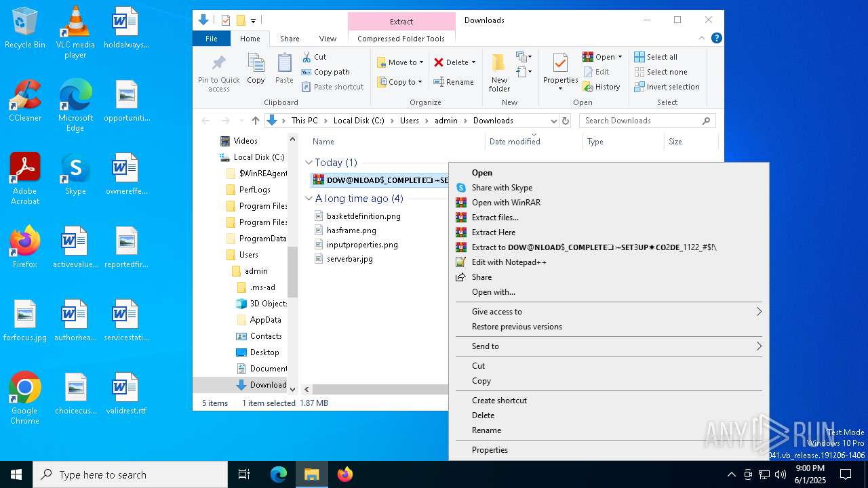Collapse the Today (1) group
Screen dimensions: 868x488
point(309,163)
